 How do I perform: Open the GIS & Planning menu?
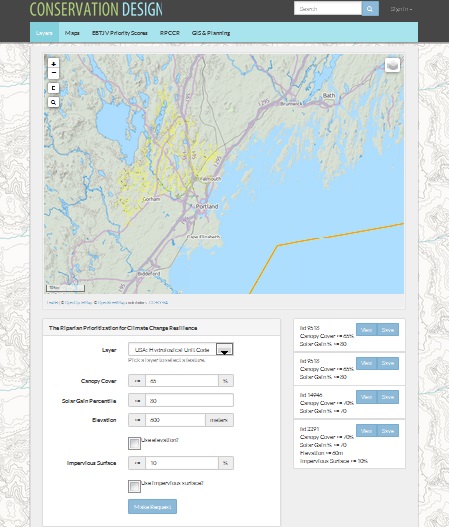(211, 33)
